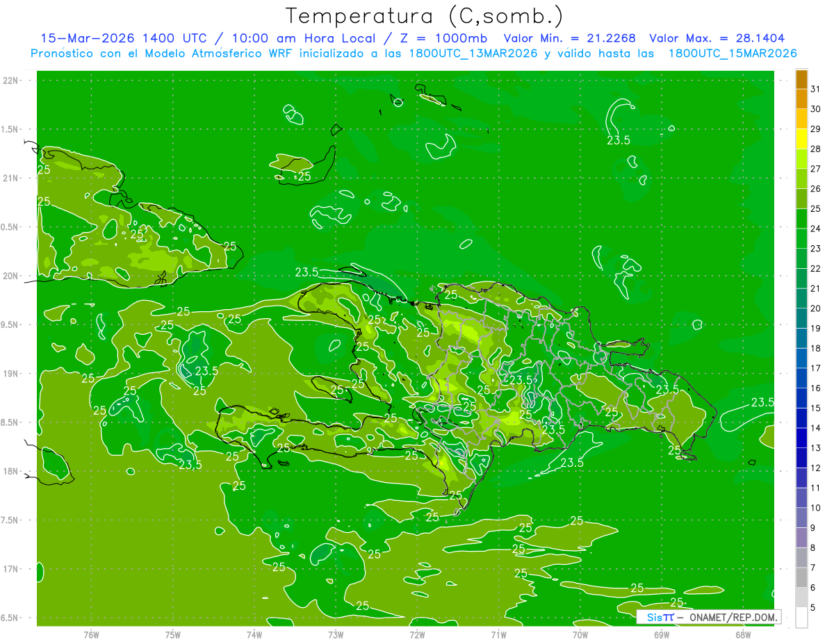
Task: Click the 'Valor Min. = 21.2268' text
Action: coord(569,38)
